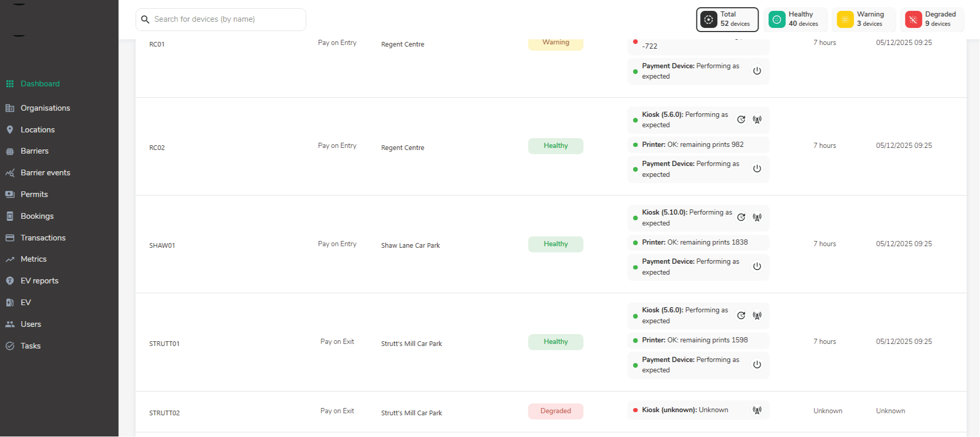The image size is (980, 437).
Task: Click the Healthy status badge for SHAW01
Action: coord(555,244)
